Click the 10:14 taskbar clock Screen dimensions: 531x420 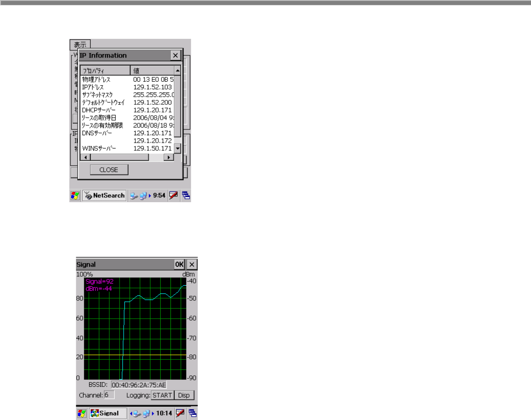pos(164,413)
